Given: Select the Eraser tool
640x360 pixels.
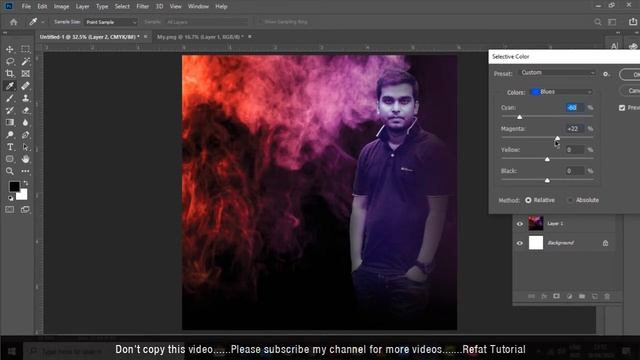Looking at the screenshot, I should [25, 110].
